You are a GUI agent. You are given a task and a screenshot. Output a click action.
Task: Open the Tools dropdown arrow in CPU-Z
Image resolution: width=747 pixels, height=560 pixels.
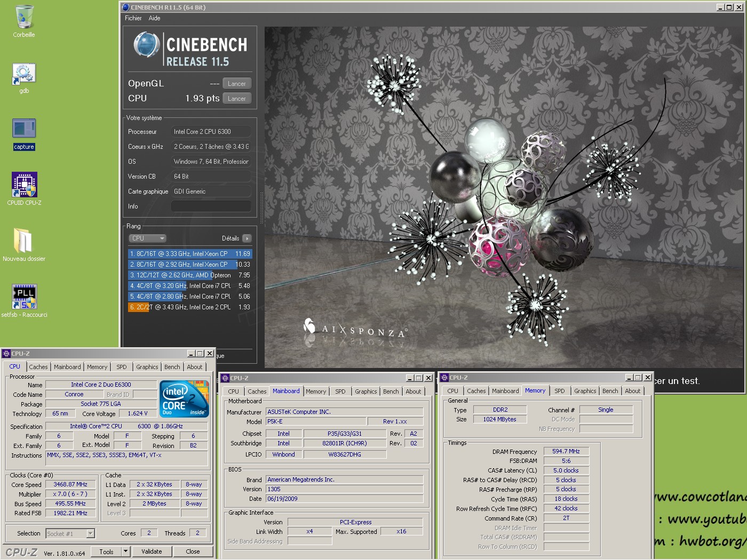[126, 551]
